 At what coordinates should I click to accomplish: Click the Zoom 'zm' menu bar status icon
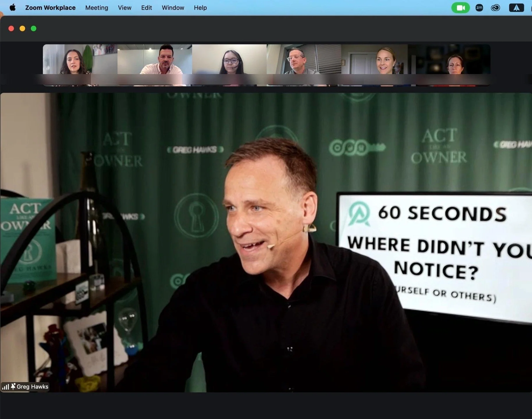tap(479, 8)
